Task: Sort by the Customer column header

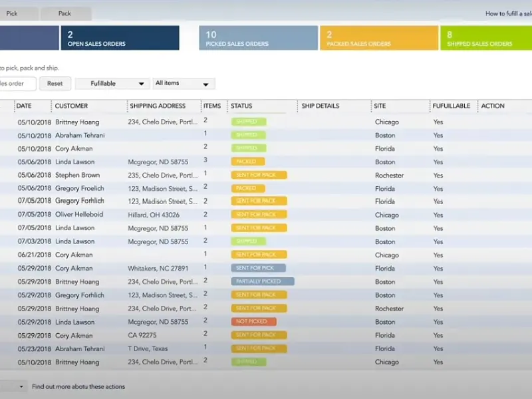Action: [71, 106]
